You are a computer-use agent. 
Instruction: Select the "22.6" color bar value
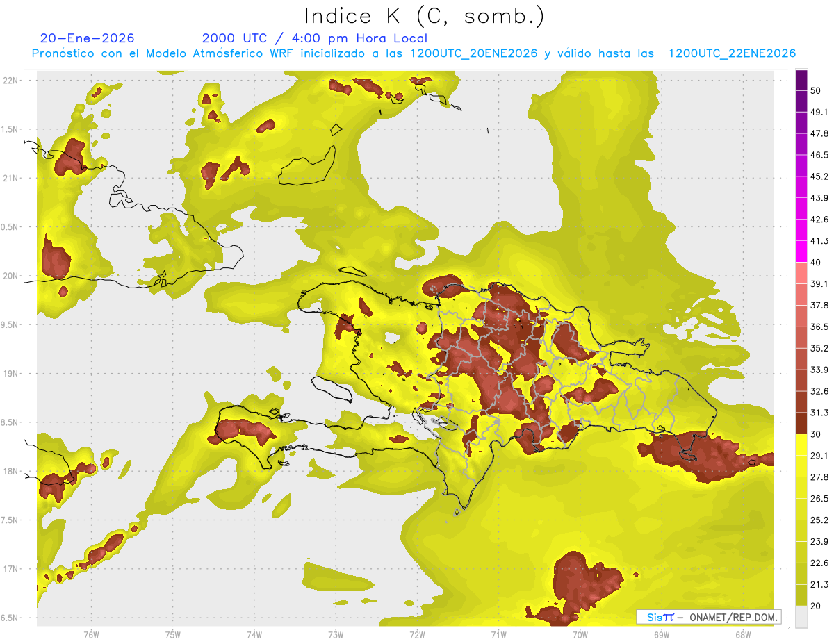(819, 563)
